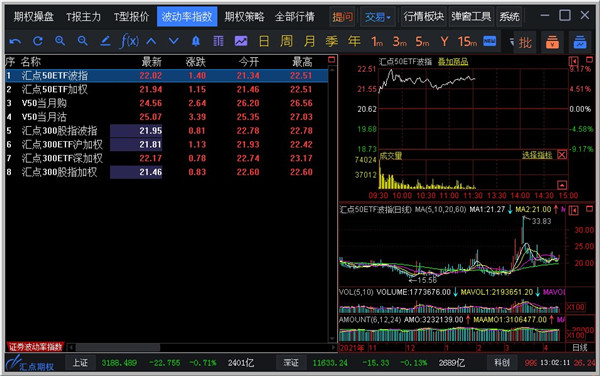Select the pencil drawing tool icon

(x=105, y=41)
